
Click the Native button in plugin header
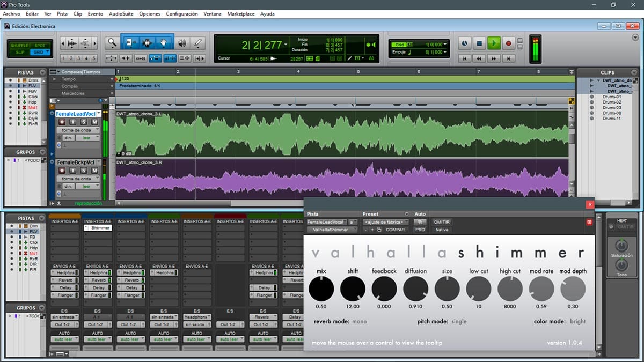click(442, 230)
